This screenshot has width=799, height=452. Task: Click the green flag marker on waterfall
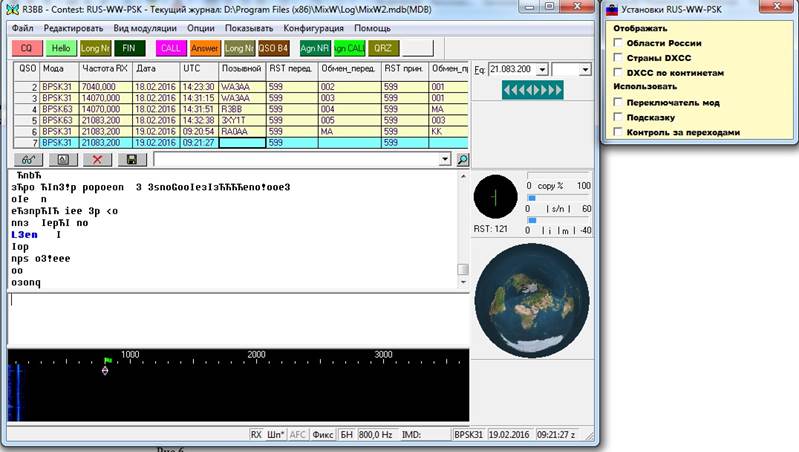[107, 360]
